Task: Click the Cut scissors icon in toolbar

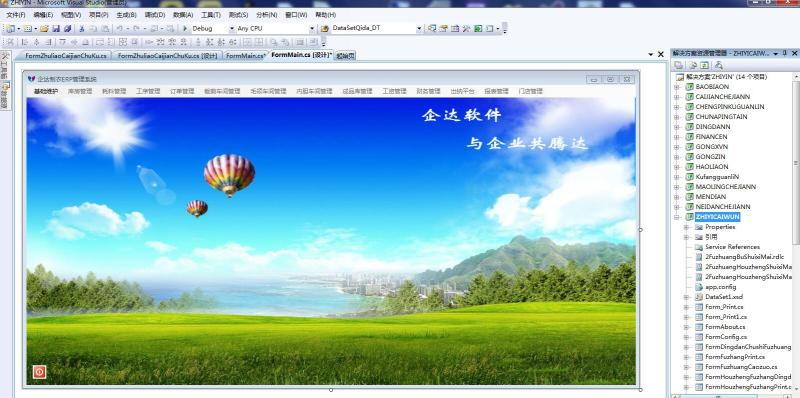Action: pyautogui.click(x=82, y=29)
